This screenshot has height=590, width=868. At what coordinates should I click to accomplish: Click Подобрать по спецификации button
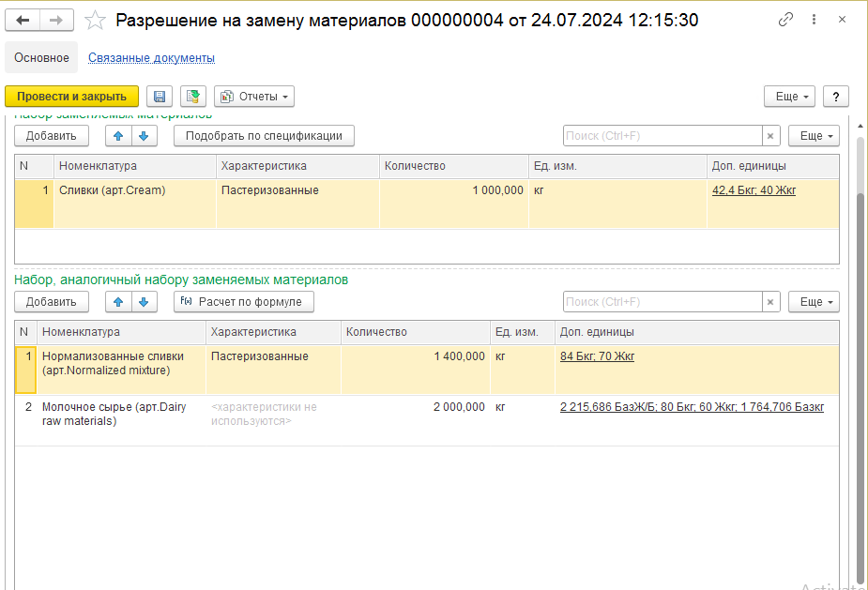coord(264,136)
